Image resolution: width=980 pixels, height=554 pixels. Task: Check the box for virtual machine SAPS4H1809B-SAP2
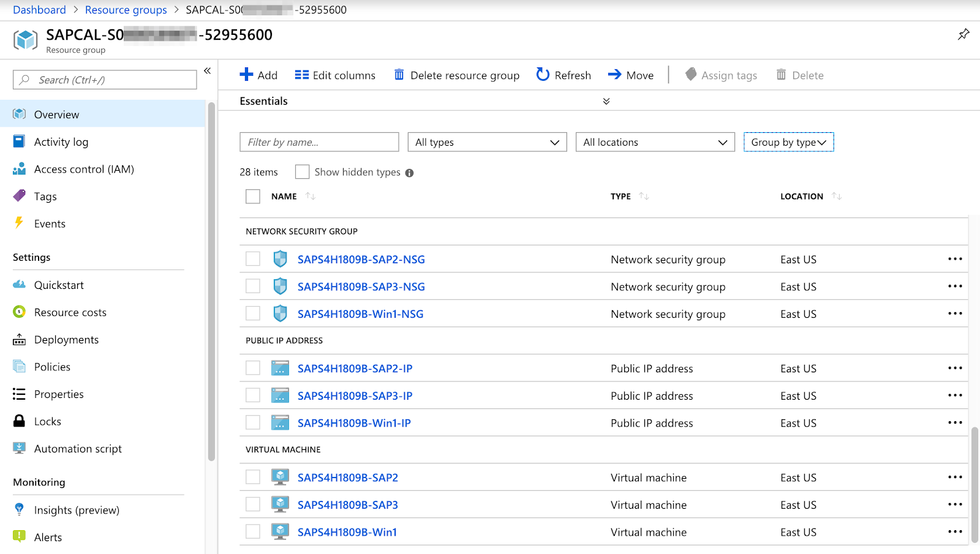click(253, 477)
